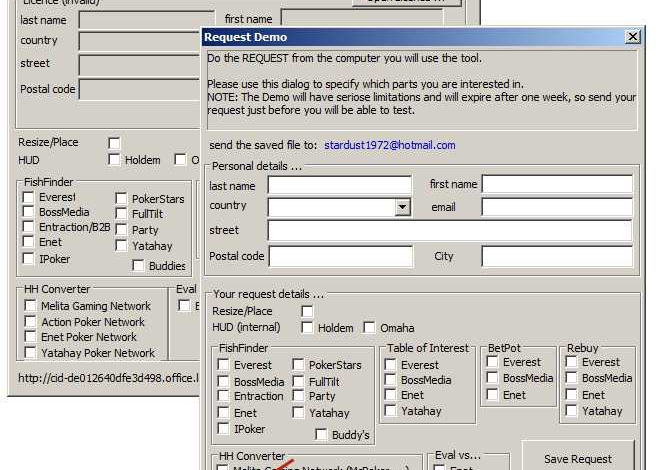
Task: Click Postal code field in Request Demo
Action: click(x=341, y=256)
